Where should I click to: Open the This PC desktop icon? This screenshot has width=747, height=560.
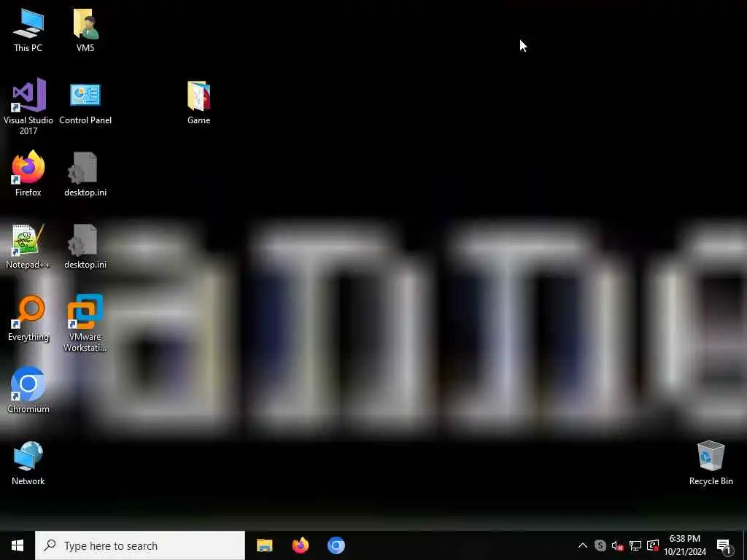point(28,30)
